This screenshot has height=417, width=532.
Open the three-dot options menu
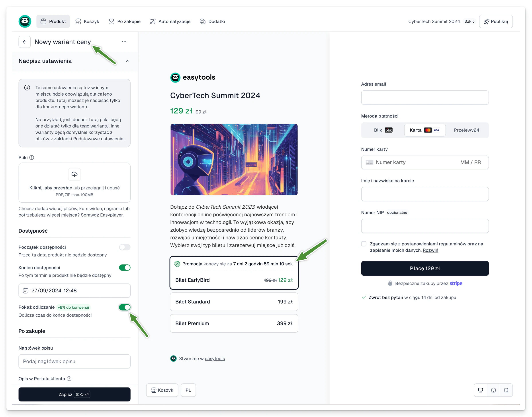[x=124, y=42]
